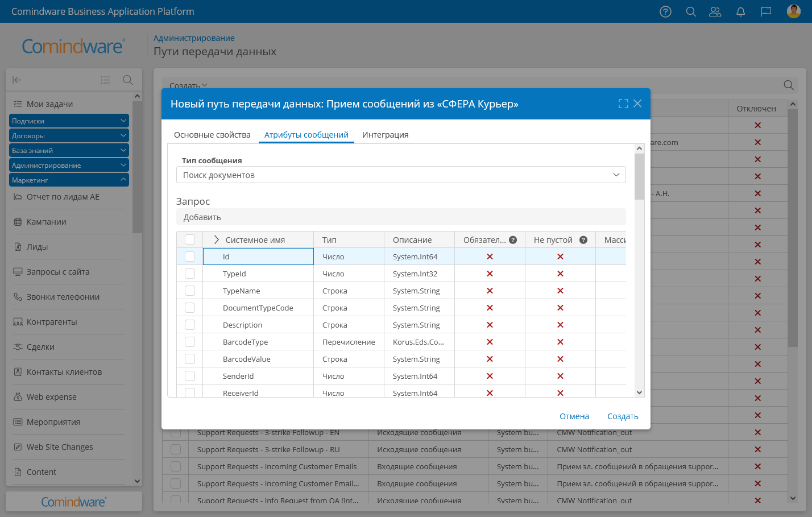Open notifications bell icon
The image size is (812, 517).
pyautogui.click(x=740, y=11)
